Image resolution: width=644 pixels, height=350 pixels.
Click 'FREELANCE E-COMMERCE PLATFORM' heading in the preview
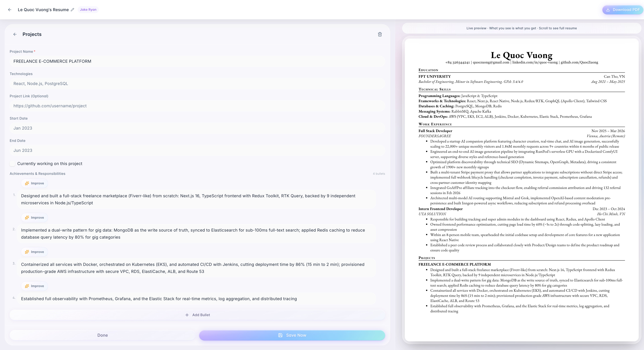454,264
